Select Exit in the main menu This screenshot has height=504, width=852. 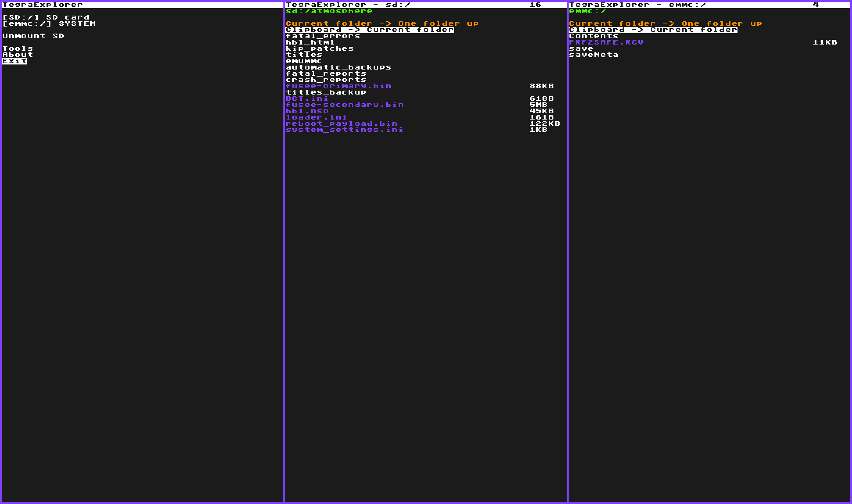[x=14, y=61]
